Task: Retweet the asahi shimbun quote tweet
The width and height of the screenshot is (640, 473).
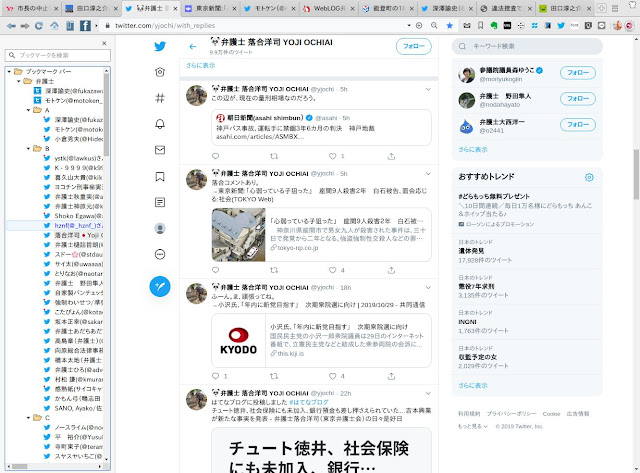Action: point(274,156)
